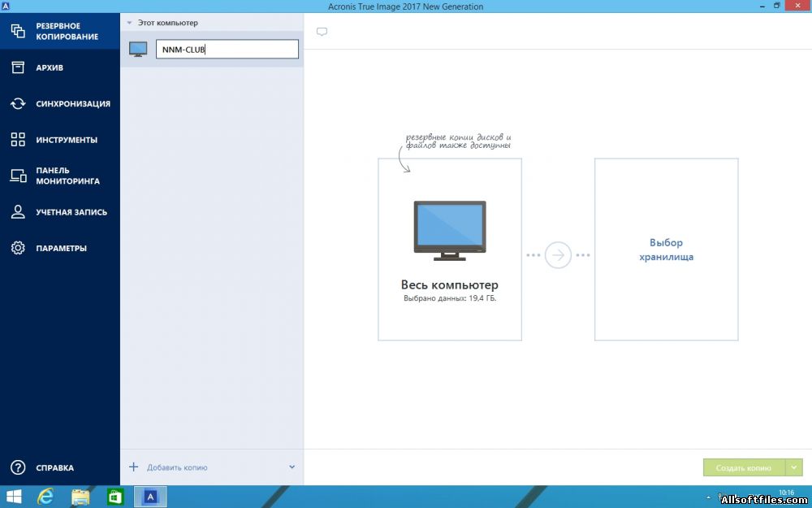
Task: Open Параметры settings gear
Action: (x=18, y=248)
